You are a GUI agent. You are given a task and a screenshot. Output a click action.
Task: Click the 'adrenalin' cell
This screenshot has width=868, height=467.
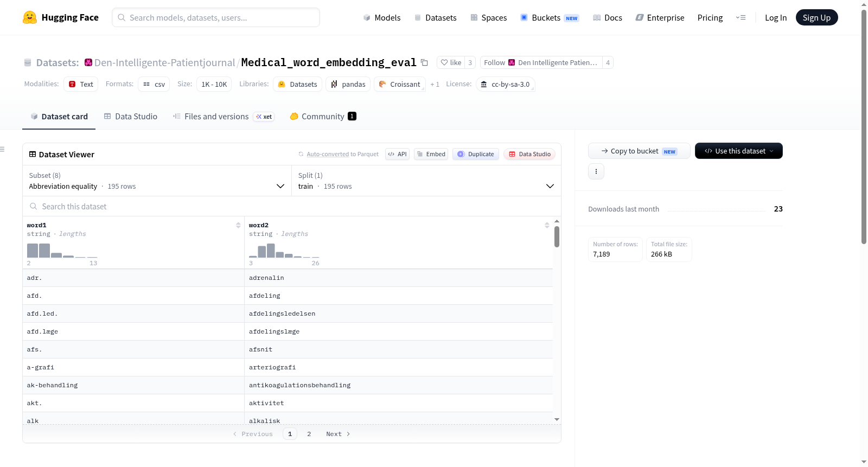coord(398,278)
